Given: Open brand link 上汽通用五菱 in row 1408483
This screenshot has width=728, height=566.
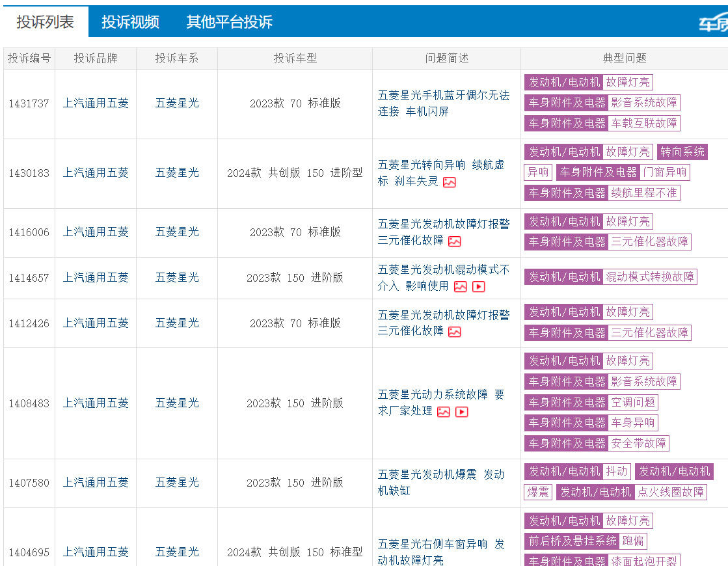Looking at the screenshot, I should pos(96,403).
